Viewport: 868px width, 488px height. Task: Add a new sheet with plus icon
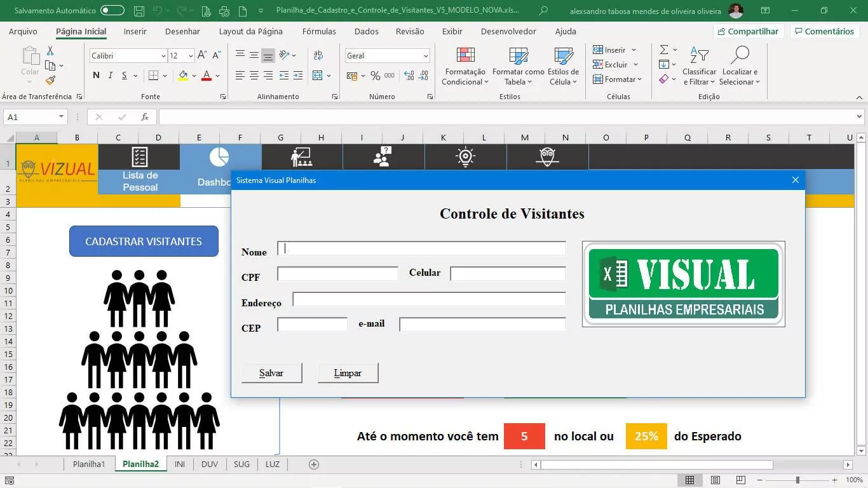tap(313, 464)
